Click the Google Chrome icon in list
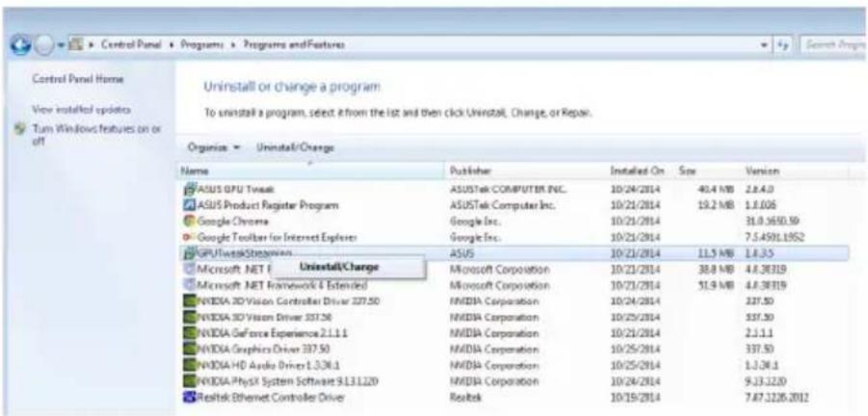The width and height of the screenshot is (868, 416). 189,221
